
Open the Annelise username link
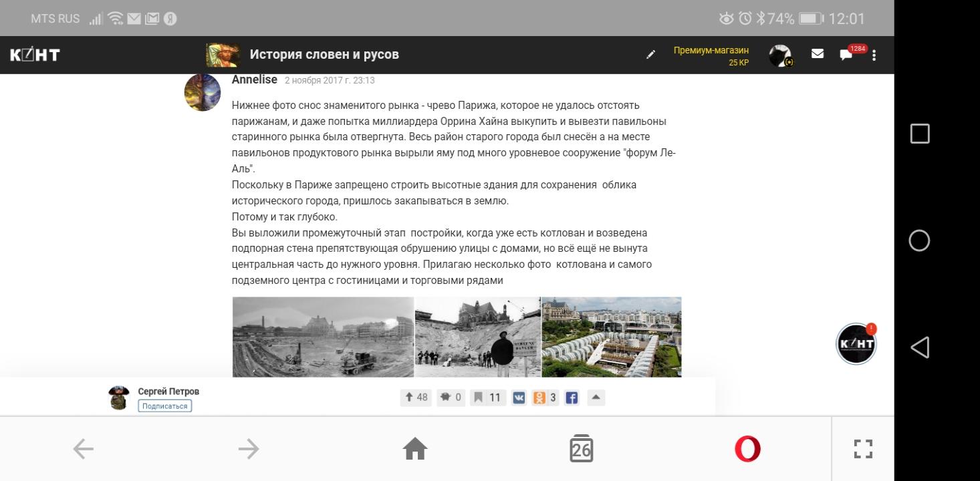click(255, 79)
